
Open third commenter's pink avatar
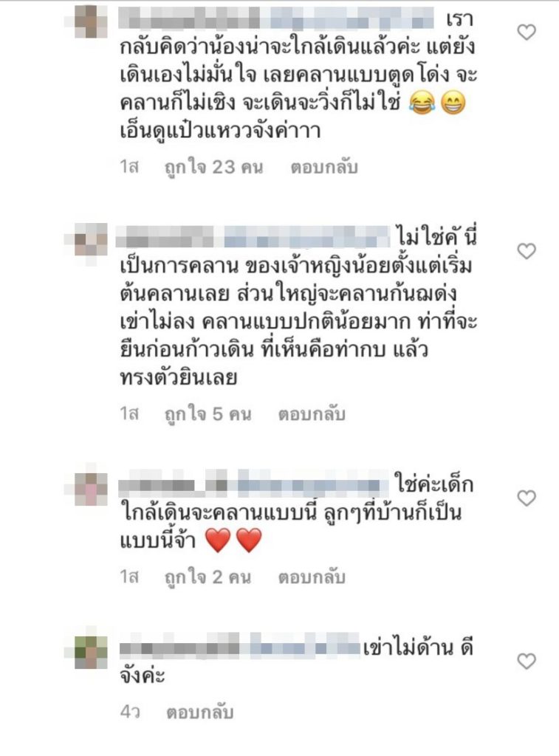tap(91, 489)
